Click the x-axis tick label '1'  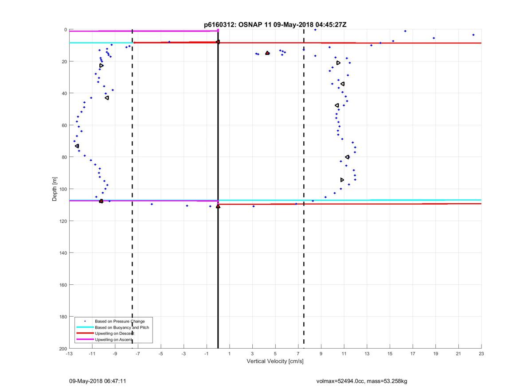pos(230,354)
